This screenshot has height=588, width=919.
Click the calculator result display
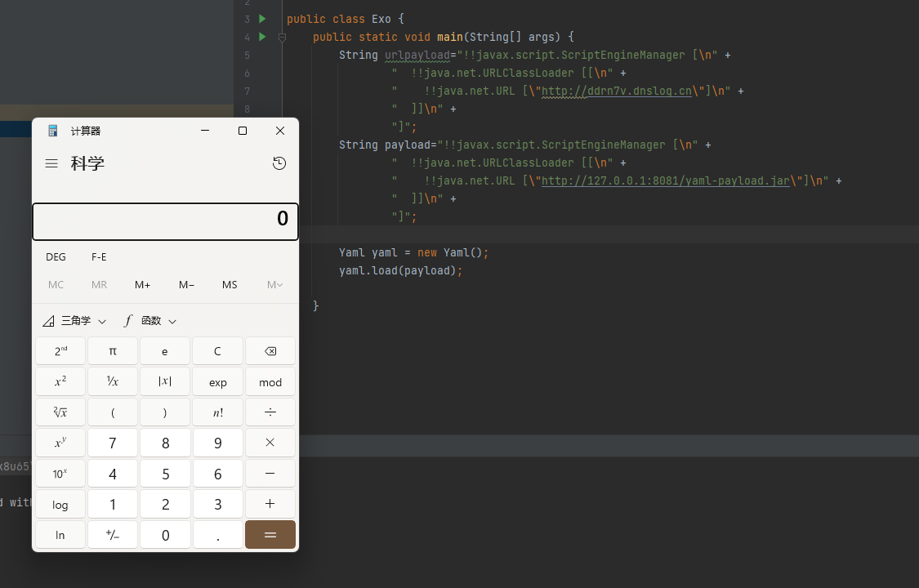pyautogui.click(x=165, y=221)
